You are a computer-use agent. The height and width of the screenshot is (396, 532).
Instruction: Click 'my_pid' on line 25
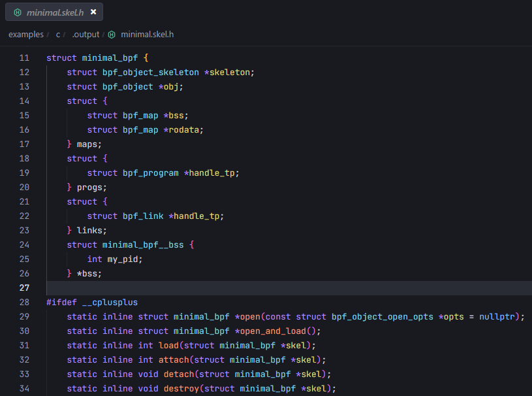coord(123,259)
